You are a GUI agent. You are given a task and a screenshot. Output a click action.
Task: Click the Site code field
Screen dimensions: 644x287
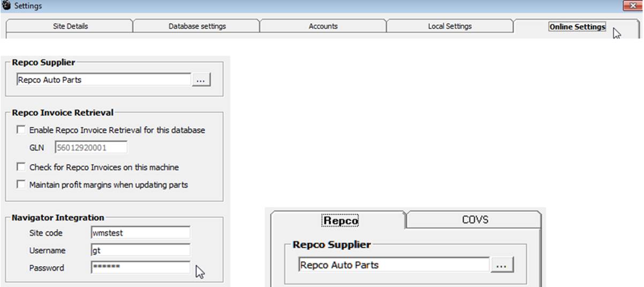click(140, 233)
